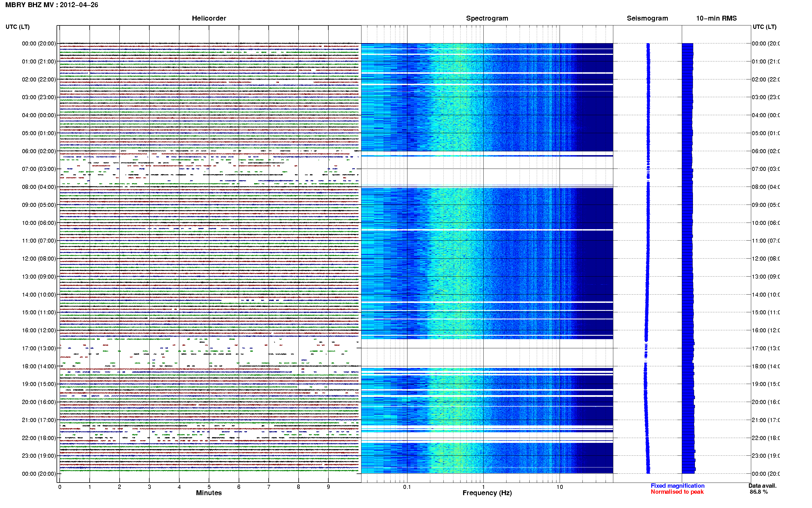The width and height of the screenshot is (812, 508).
Task: Click '21:00 (17:00)' on the left time axis
Action: click(x=39, y=420)
